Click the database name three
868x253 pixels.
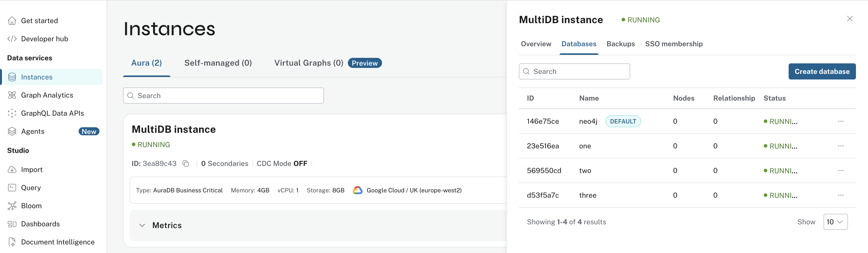[x=588, y=195]
